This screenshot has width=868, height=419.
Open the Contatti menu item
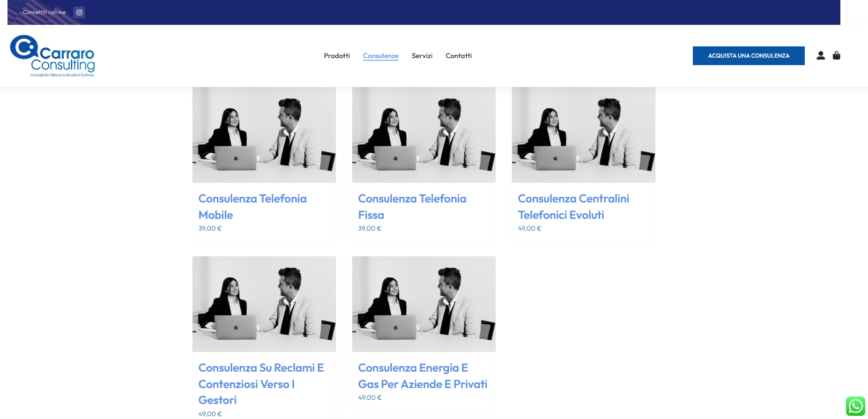coord(459,56)
